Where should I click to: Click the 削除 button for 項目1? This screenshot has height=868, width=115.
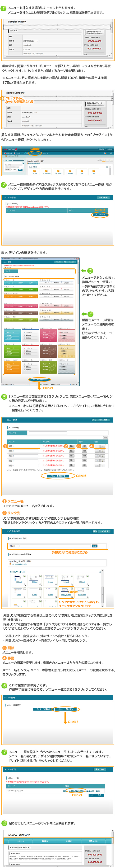click(x=84, y=446)
